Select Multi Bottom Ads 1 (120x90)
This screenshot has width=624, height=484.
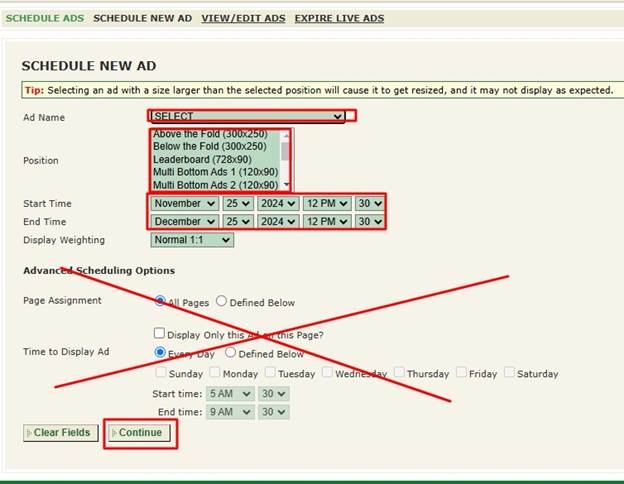pyautogui.click(x=216, y=172)
